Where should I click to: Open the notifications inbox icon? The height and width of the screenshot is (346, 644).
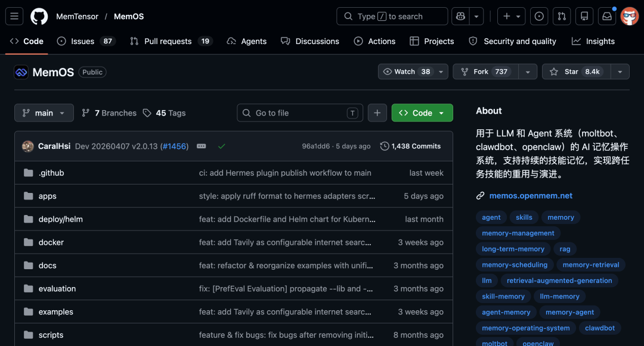point(606,16)
